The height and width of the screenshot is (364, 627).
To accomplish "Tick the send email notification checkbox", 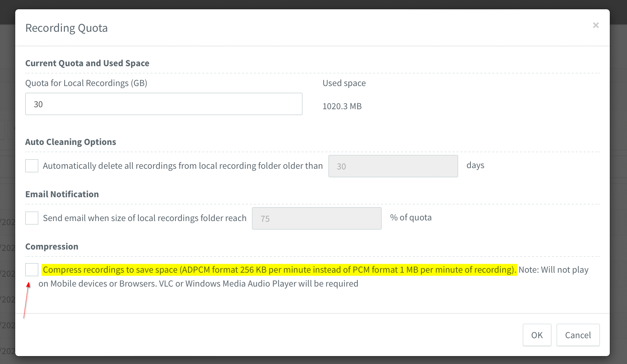I will [32, 218].
